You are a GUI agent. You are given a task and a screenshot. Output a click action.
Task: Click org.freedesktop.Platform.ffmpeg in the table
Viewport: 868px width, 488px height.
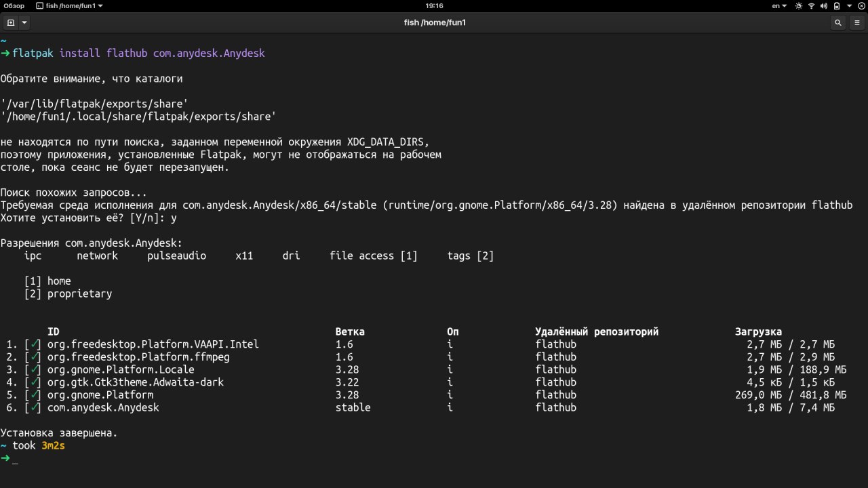(x=138, y=357)
